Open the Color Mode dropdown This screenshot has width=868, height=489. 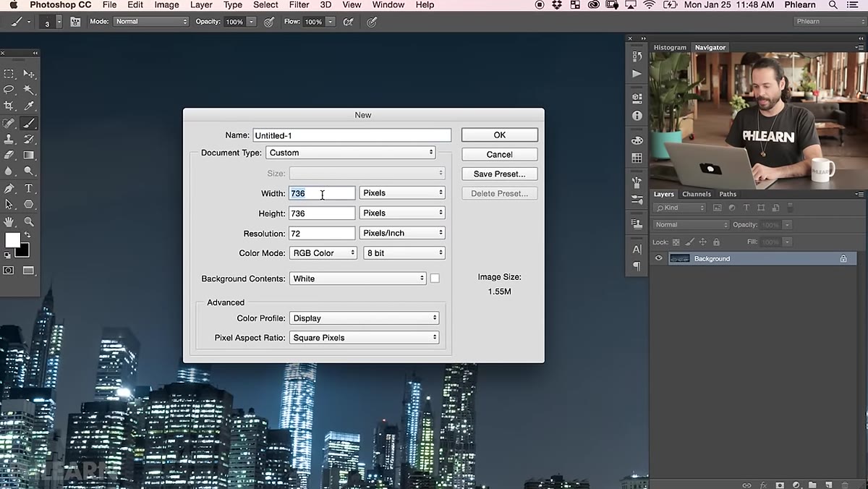323,253
